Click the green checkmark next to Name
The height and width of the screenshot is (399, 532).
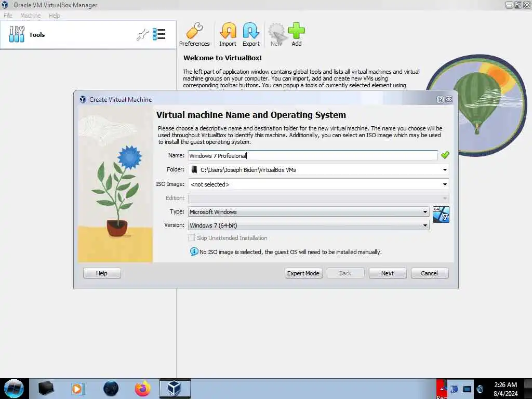(x=445, y=155)
